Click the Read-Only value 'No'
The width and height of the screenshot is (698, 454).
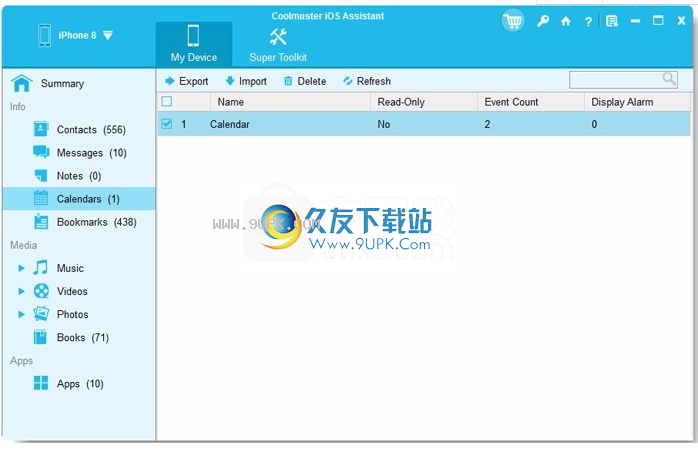pyautogui.click(x=384, y=124)
